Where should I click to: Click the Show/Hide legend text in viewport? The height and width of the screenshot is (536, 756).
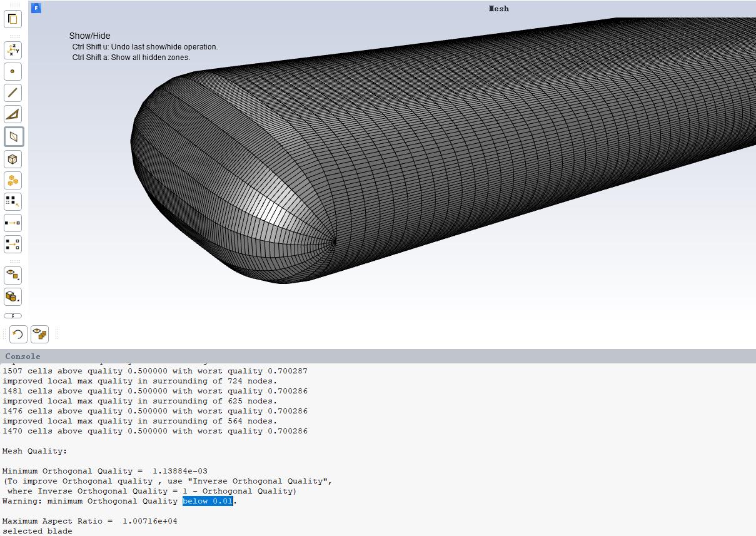click(89, 36)
